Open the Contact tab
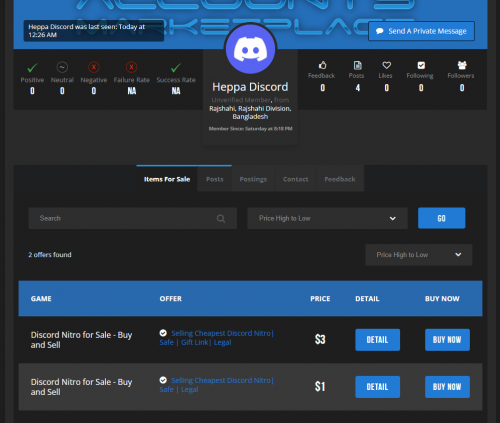 [295, 179]
